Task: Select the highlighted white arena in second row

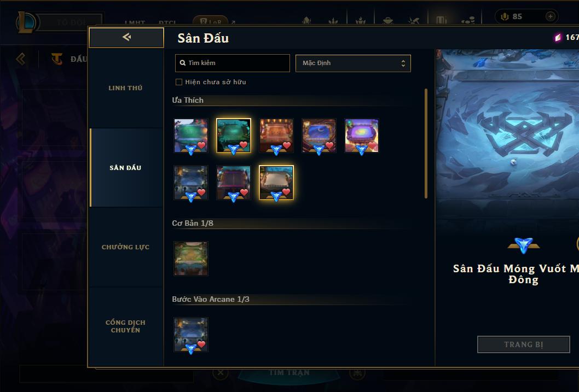Action: [276, 183]
